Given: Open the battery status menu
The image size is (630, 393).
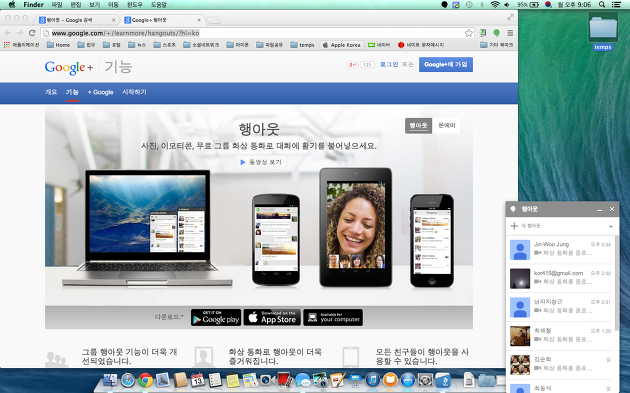Looking at the screenshot, I should click(x=528, y=4).
